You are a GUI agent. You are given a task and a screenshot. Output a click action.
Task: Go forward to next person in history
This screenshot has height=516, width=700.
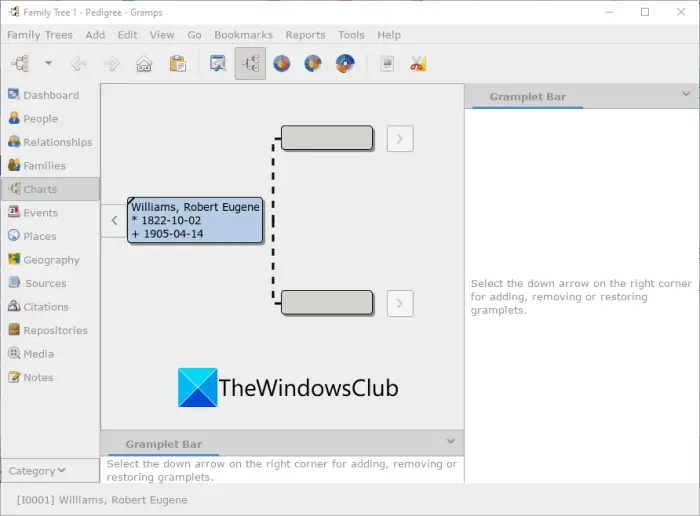click(x=112, y=63)
